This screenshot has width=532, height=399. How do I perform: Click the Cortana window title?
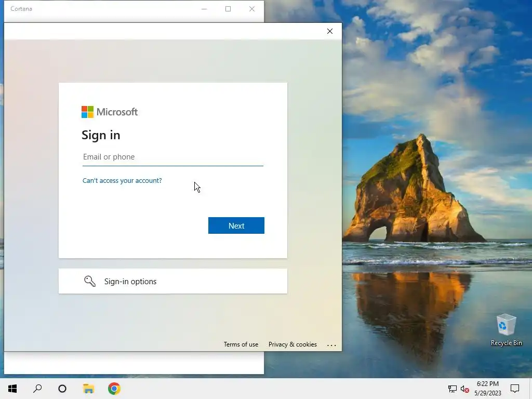21,9
